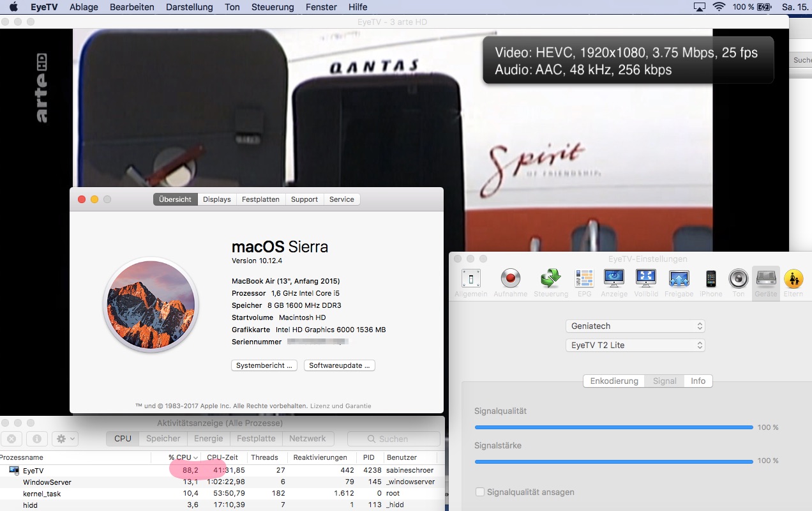Click the inspect process info button in Aktivitätsanzeige
The image size is (812, 511).
pos(36,439)
